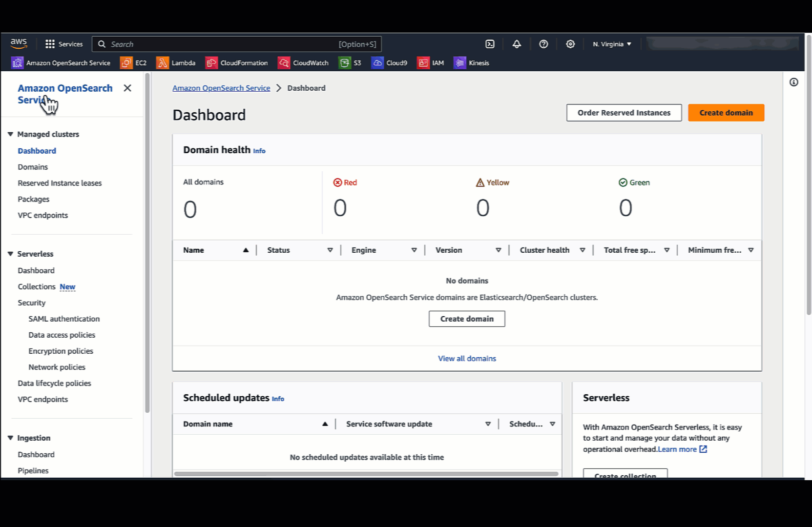Click Create domain in empty table
This screenshot has height=527, width=812.
467,319
